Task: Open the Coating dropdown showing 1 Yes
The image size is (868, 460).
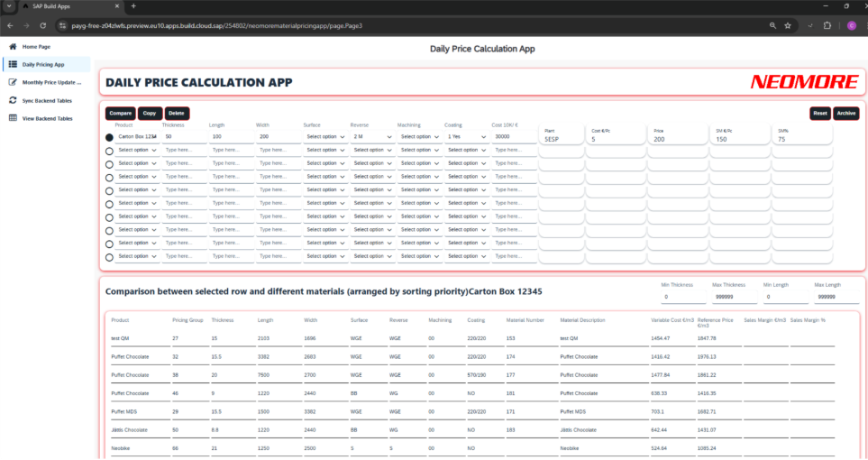Action: (x=465, y=136)
